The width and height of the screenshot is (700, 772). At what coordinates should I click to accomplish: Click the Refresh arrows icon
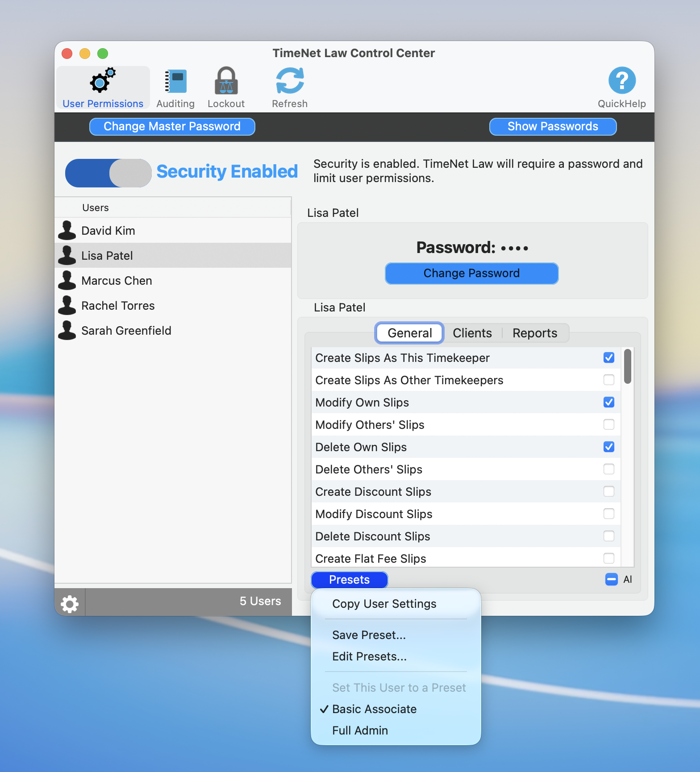pos(290,81)
